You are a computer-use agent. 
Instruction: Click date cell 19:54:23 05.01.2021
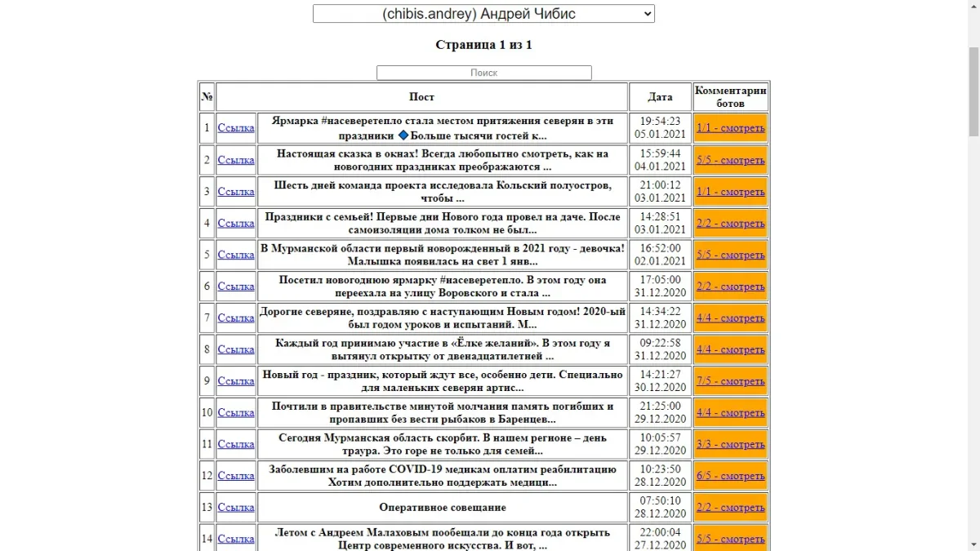(x=660, y=128)
